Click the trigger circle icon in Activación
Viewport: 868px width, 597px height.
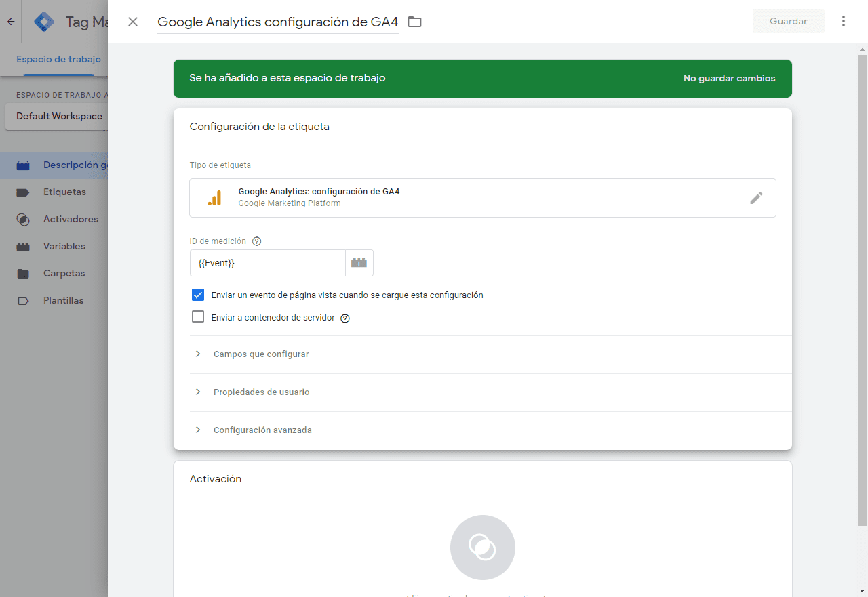pyautogui.click(x=482, y=548)
